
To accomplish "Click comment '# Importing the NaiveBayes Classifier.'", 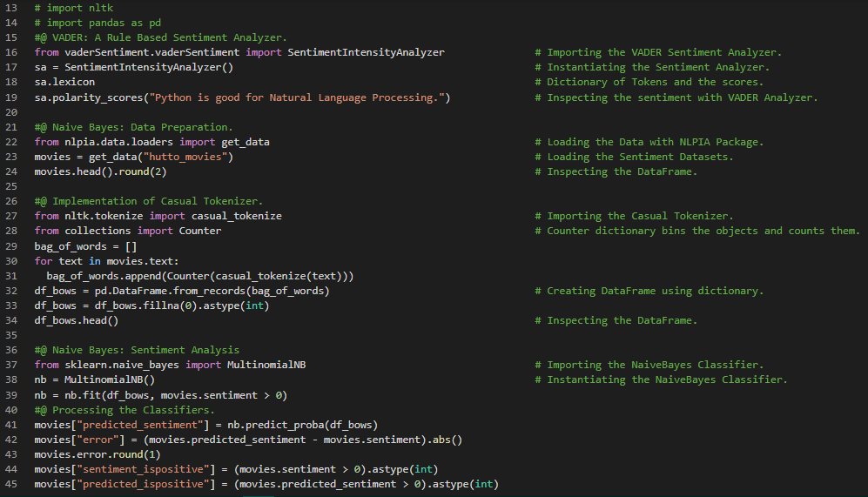I will tap(649, 366).
